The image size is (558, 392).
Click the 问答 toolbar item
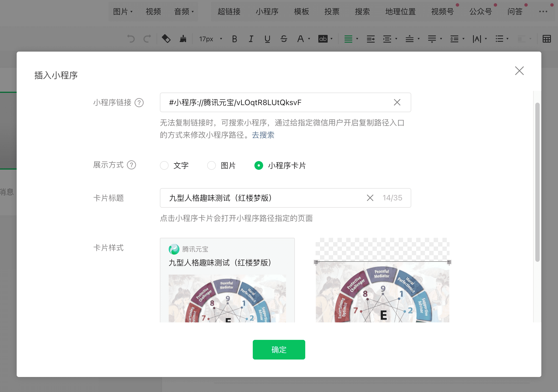pyautogui.click(x=515, y=11)
